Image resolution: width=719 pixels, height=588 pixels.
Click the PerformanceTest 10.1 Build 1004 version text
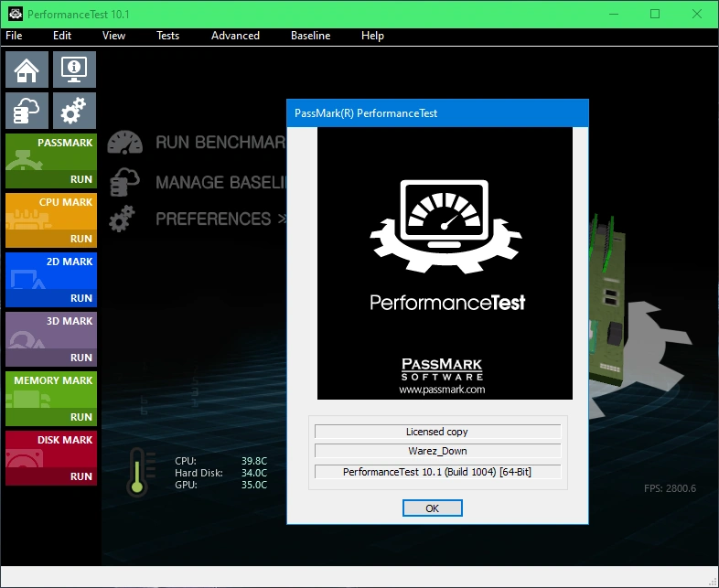pos(437,472)
